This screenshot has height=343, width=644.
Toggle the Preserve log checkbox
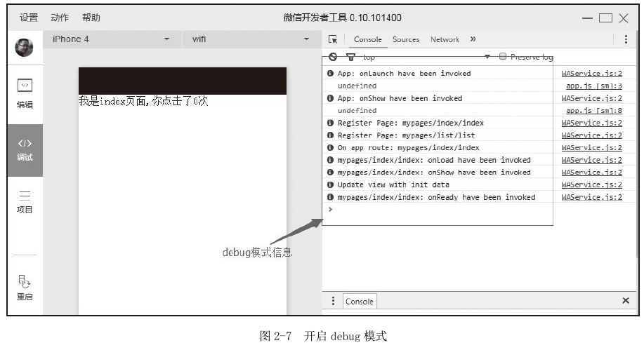[x=503, y=56]
